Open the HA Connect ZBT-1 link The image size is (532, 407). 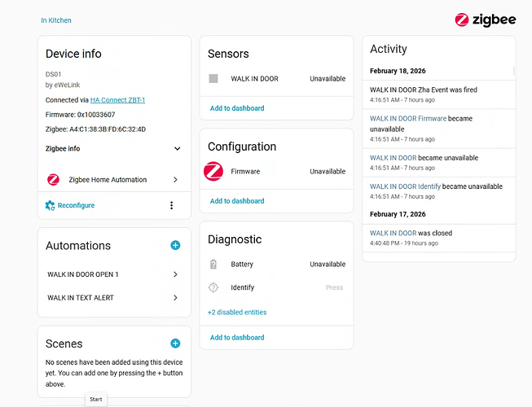tap(118, 100)
